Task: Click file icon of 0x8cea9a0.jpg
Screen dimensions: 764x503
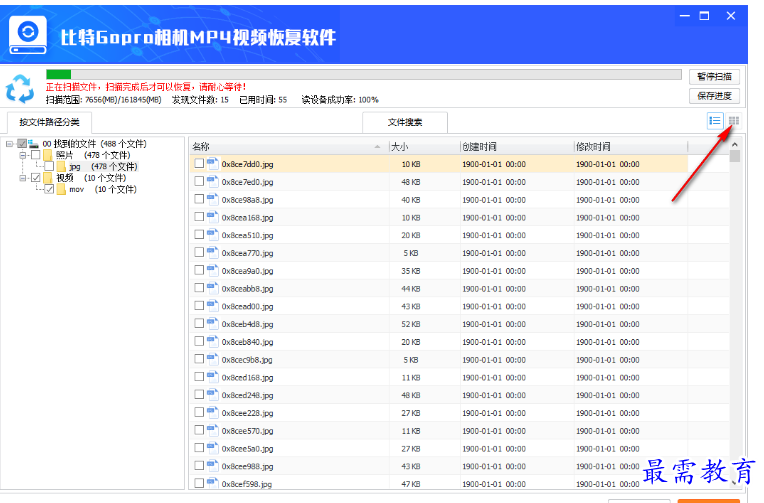Action: (212, 271)
